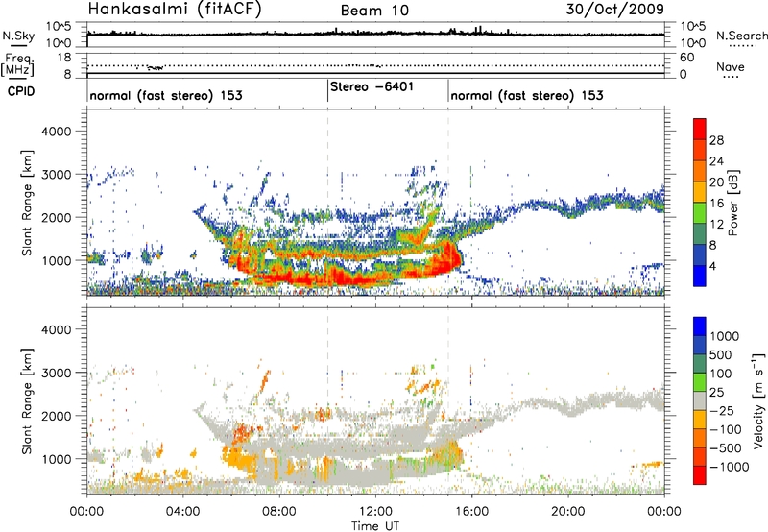Click the light green 12-16 dB Power colorbar segment
This screenshot has width=768, height=532.
coord(700,212)
